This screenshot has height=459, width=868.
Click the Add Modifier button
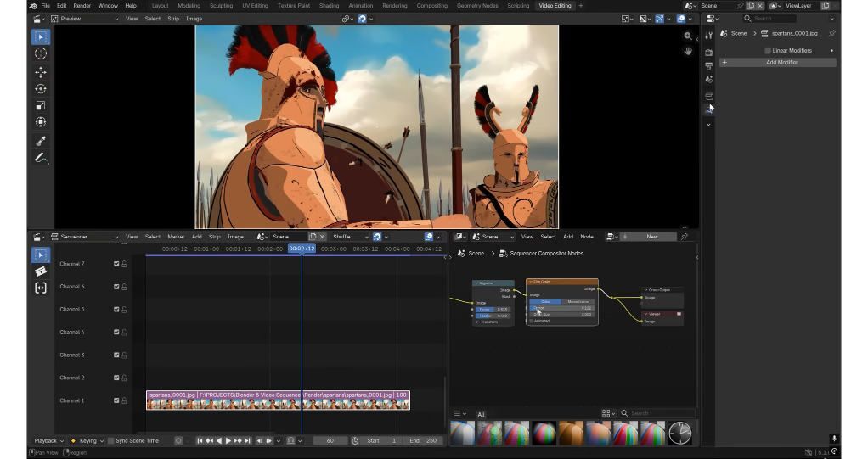[781, 63]
